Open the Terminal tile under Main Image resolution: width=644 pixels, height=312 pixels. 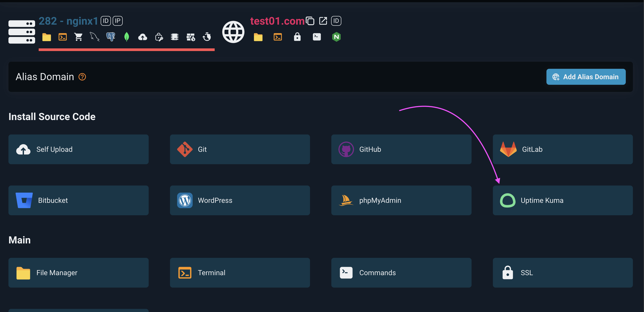(240, 273)
